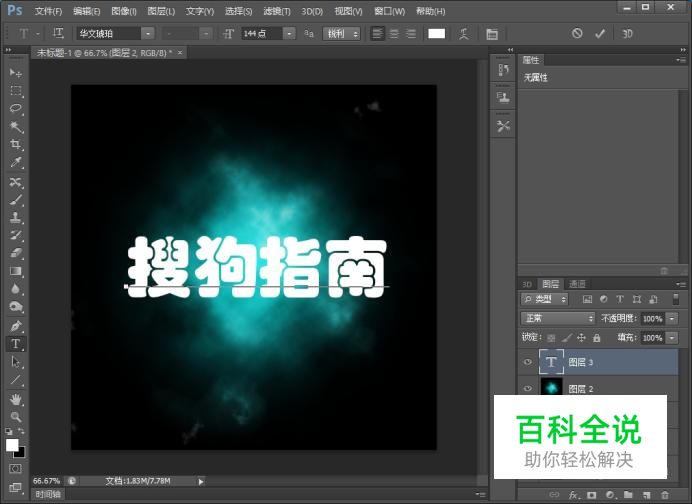Toggle lock all for layer

597,338
